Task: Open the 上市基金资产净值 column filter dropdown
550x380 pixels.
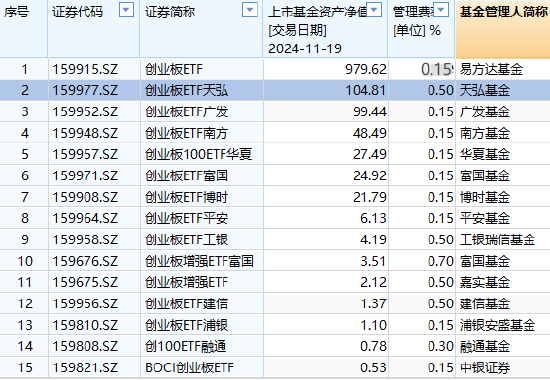Action: [374, 9]
